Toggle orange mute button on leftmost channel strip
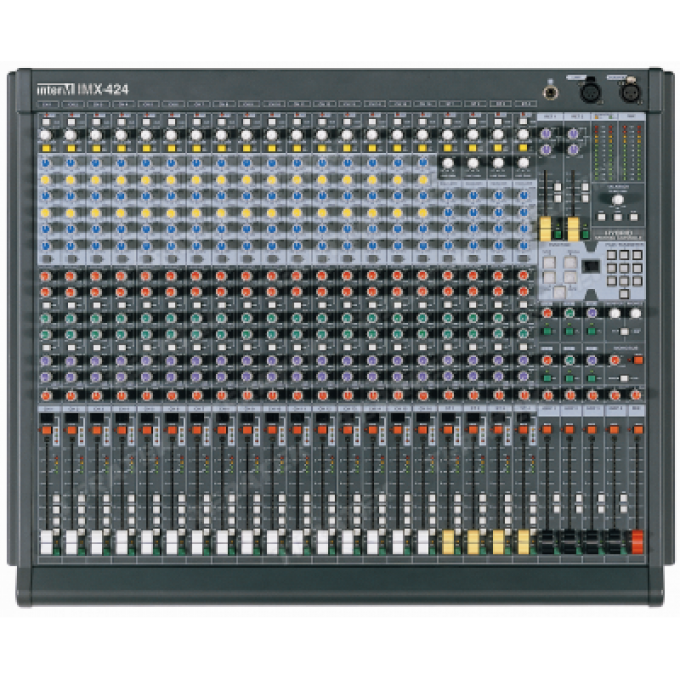Screen dimensions: 680x680 (x=46, y=430)
